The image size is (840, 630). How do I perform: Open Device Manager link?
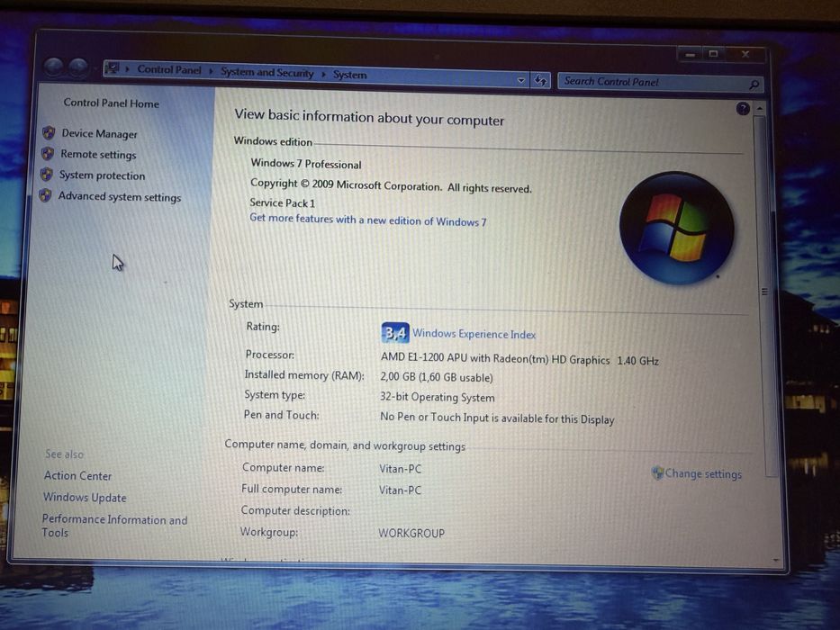click(99, 133)
